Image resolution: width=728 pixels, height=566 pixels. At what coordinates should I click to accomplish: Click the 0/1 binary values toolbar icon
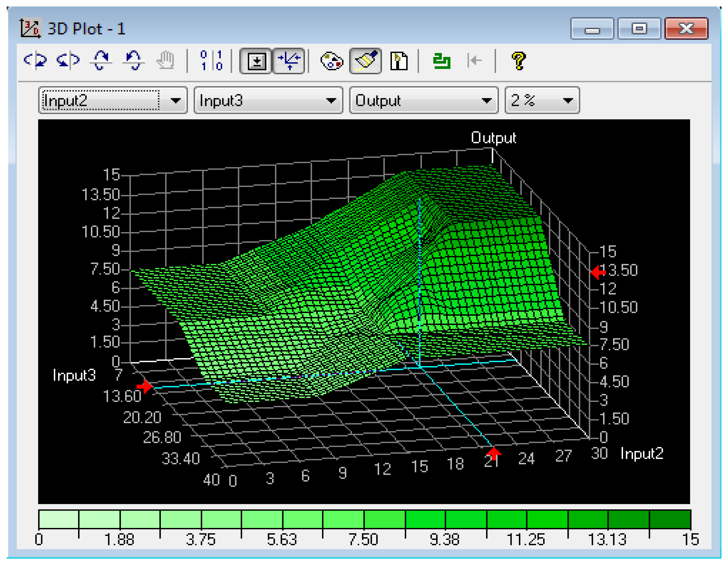212,60
